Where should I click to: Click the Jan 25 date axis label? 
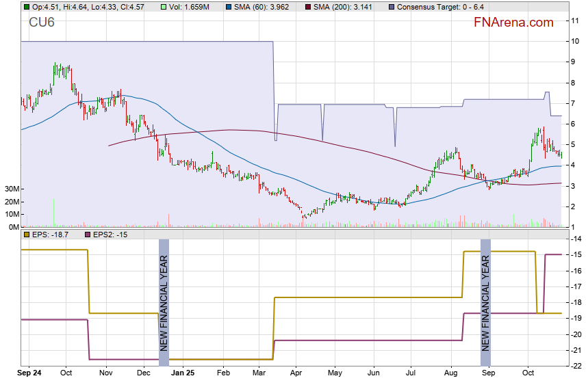[183, 374]
